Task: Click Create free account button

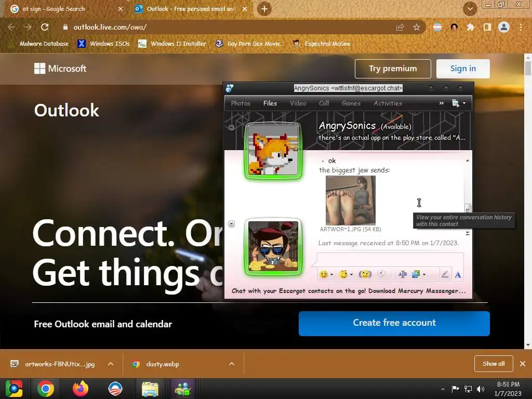Action: tap(394, 323)
